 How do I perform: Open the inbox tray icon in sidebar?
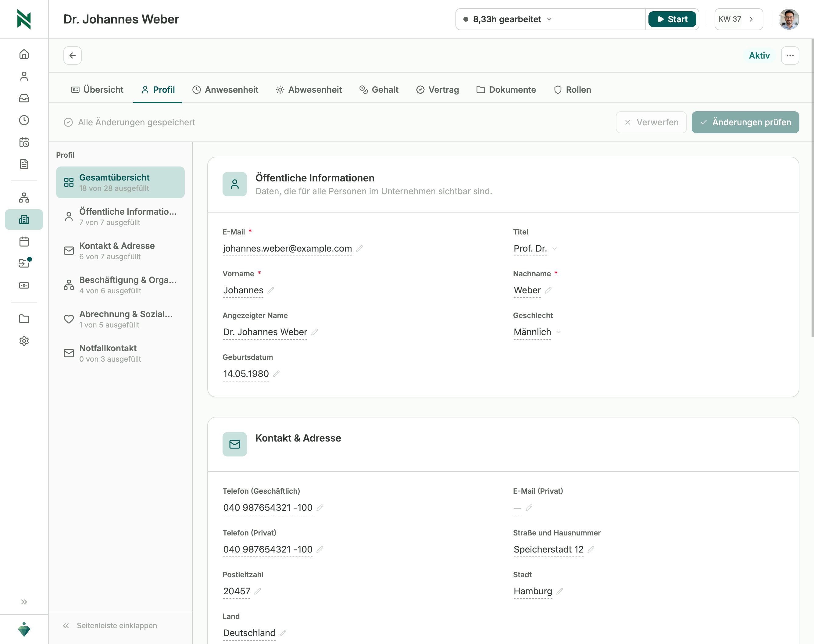click(24, 98)
